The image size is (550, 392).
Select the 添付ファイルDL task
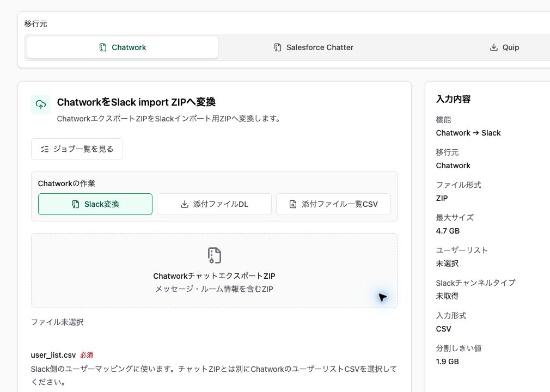214,204
